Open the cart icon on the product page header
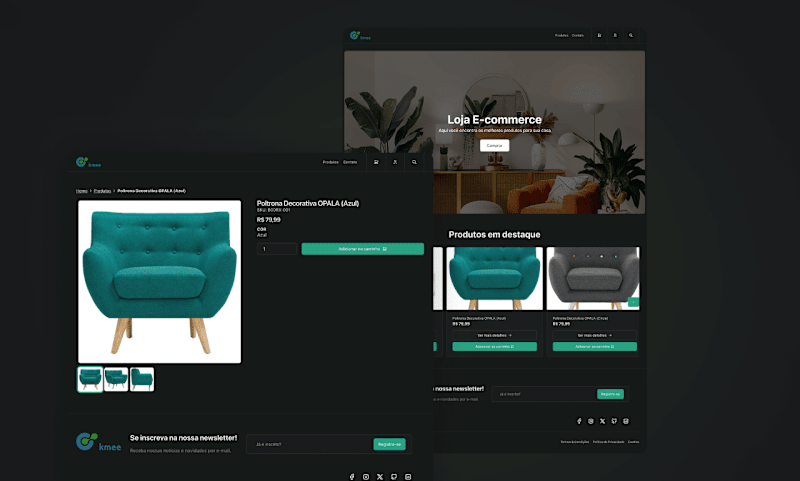The image size is (800, 481). point(376,162)
